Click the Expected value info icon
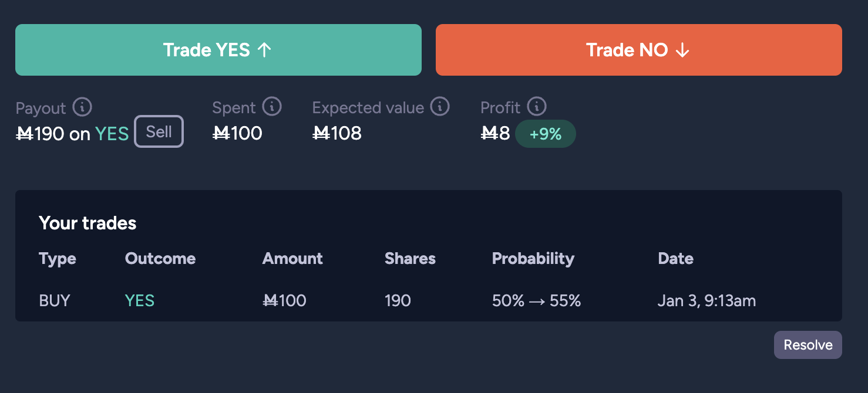This screenshot has width=868, height=393. [x=440, y=107]
